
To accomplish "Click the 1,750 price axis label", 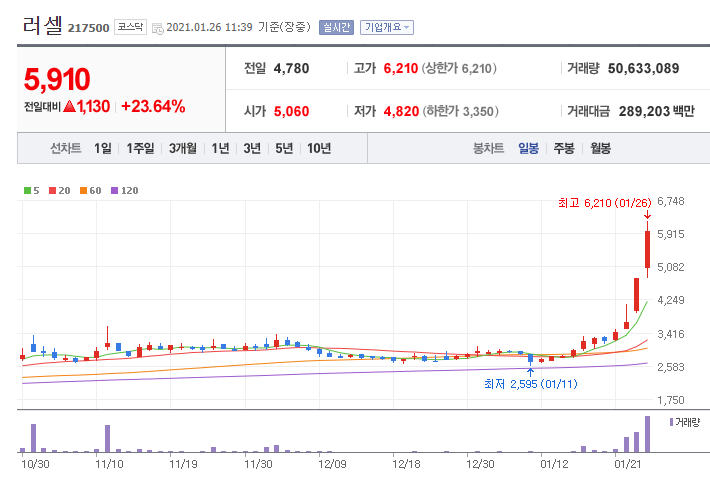I will [x=671, y=400].
